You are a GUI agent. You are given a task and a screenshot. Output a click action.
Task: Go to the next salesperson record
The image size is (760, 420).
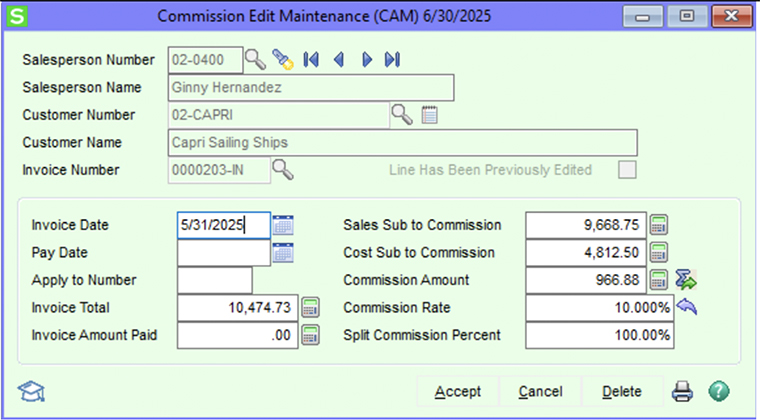click(x=367, y=60)
